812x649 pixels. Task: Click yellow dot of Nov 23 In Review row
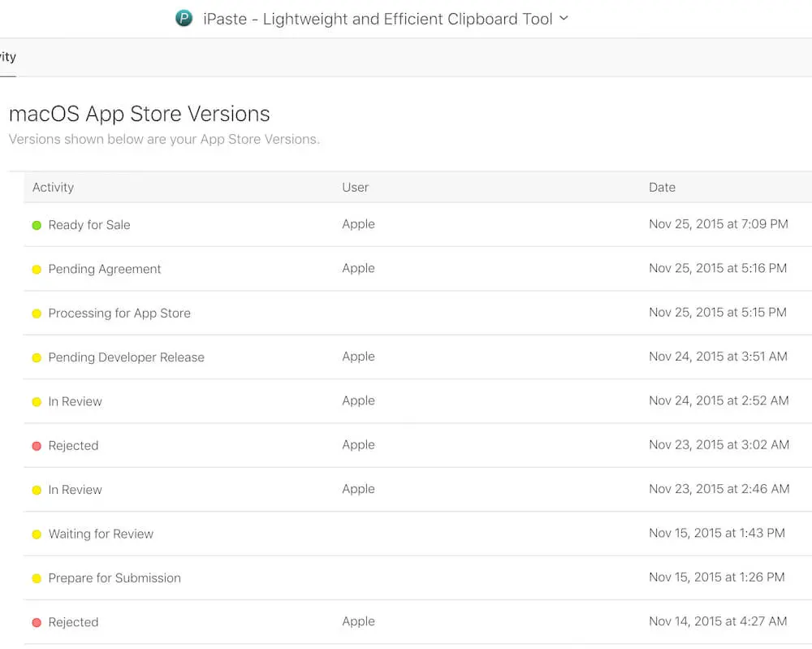[37, 490]
